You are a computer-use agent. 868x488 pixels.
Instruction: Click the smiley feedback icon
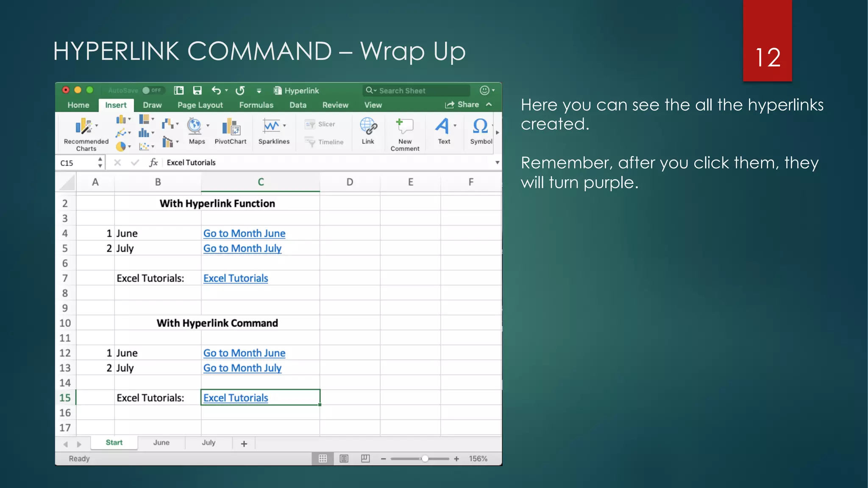(484, 90)
